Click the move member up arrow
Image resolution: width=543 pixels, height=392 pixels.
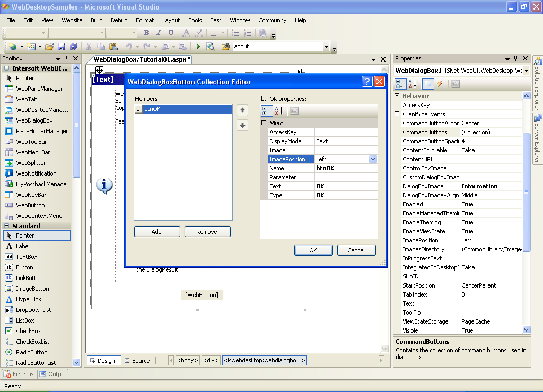pyautogui.click(x=242, y=110)
